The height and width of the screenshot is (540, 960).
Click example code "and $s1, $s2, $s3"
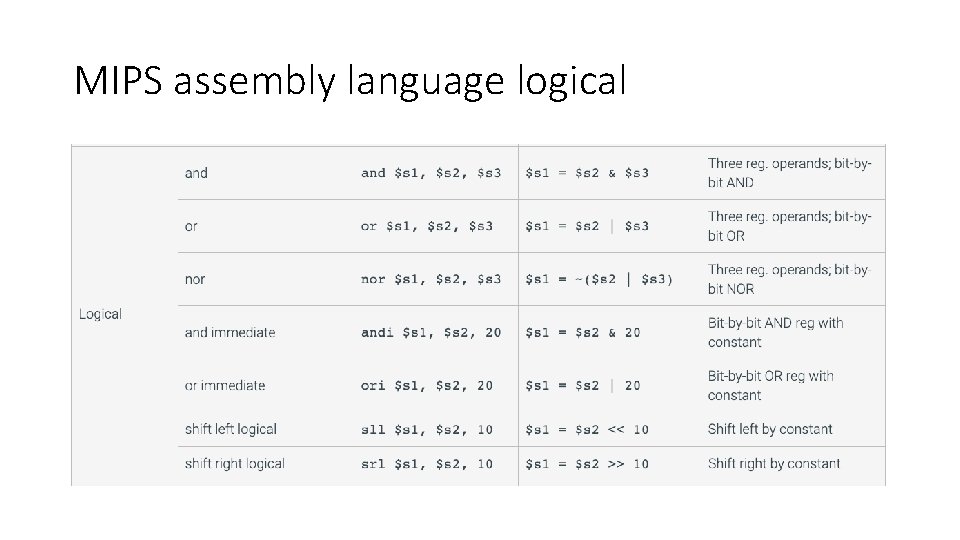click(431, 173)
